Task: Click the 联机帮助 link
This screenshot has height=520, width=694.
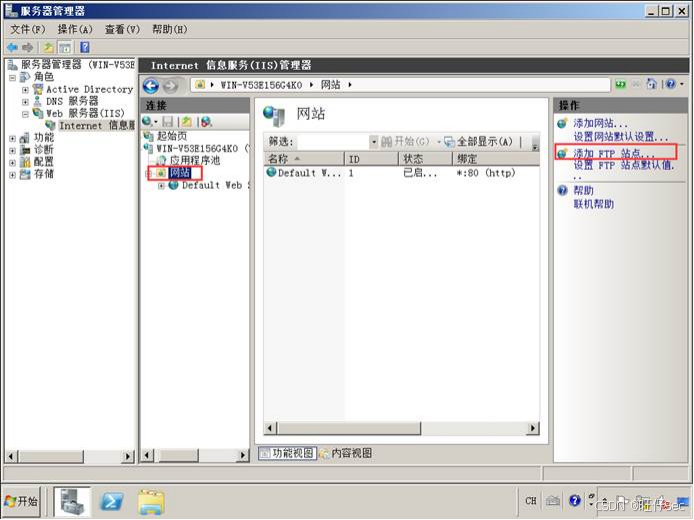Action: (x=594, y=204)
